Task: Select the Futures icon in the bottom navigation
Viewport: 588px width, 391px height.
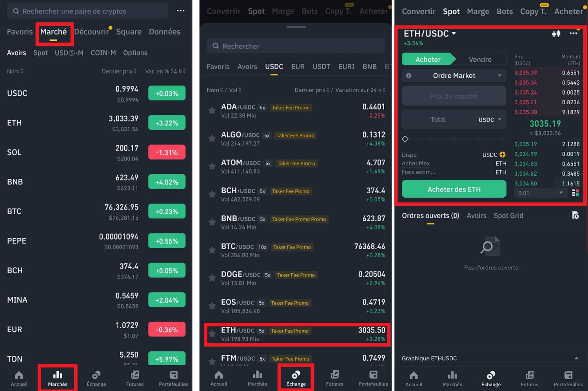Action: tap(530, 378)
